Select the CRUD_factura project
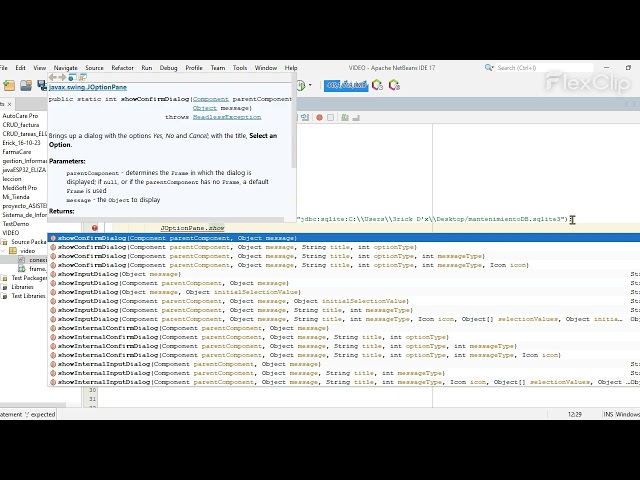This screenshot has width=640, height=480. (21, 125)
